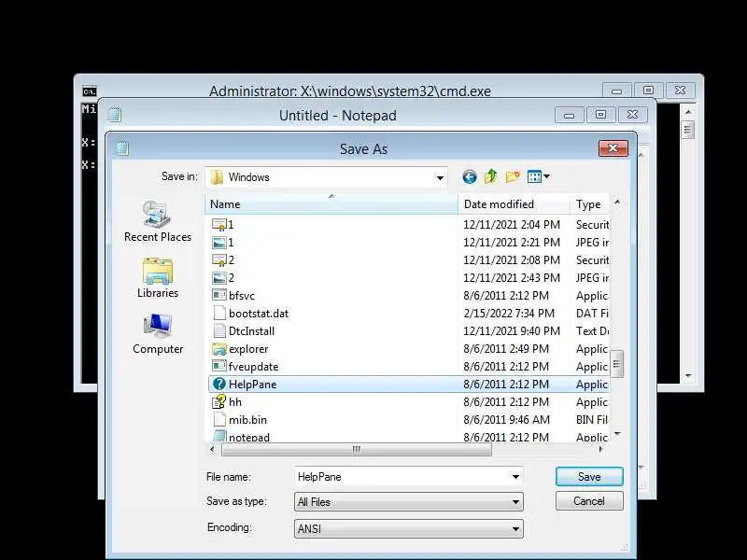The width and height of the screenshot is (747, 560).
Task: Select the JPEG image named 1
Action: coord(219,243)
